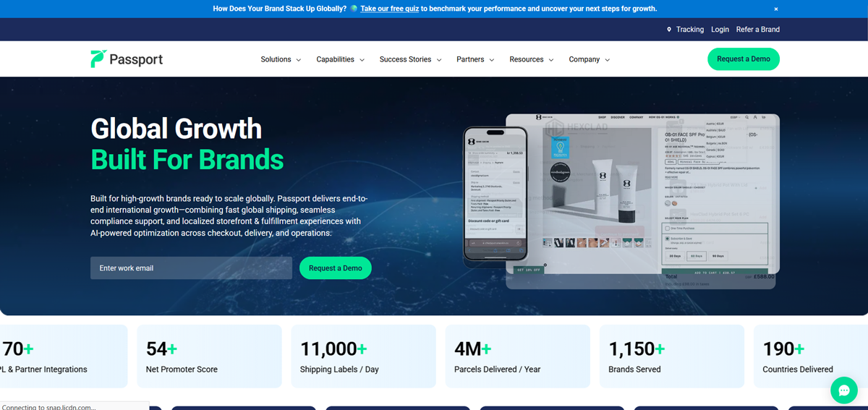868x410 pixels.
Task: Click the chevron next to Resources
Action: pos(550,60)
